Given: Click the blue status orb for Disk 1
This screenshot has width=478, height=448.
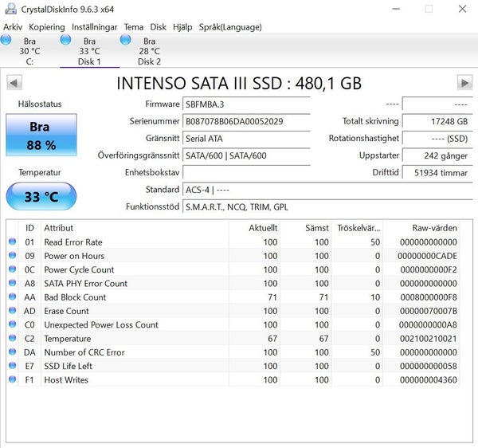Looking at the screenshot, I should [x=65, y=40].
